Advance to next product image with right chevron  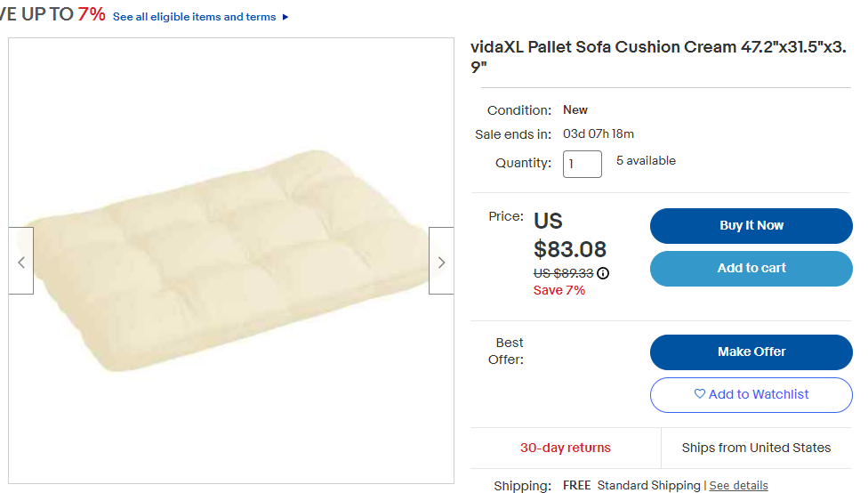(441, 261)
